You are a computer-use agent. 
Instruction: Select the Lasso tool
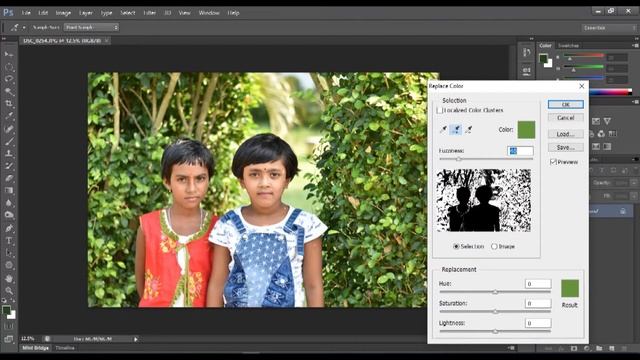(x=9, y=79)
